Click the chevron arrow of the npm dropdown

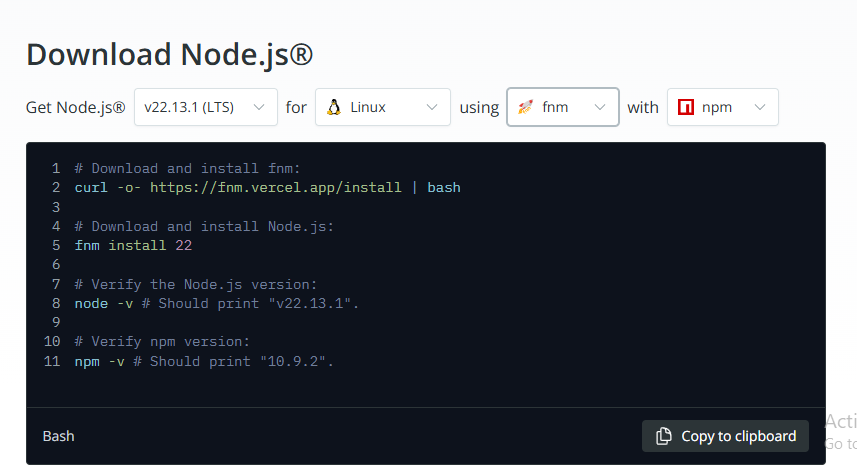(x=760, y=107)
